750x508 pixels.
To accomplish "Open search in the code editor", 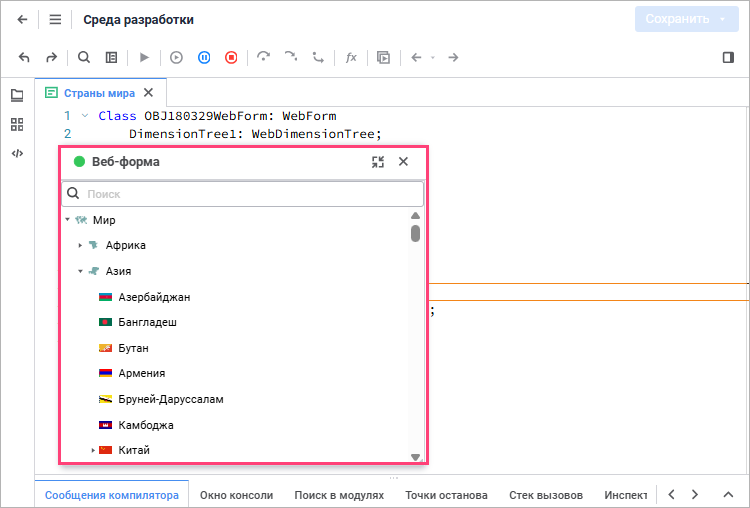I will [x=84, y=57].
